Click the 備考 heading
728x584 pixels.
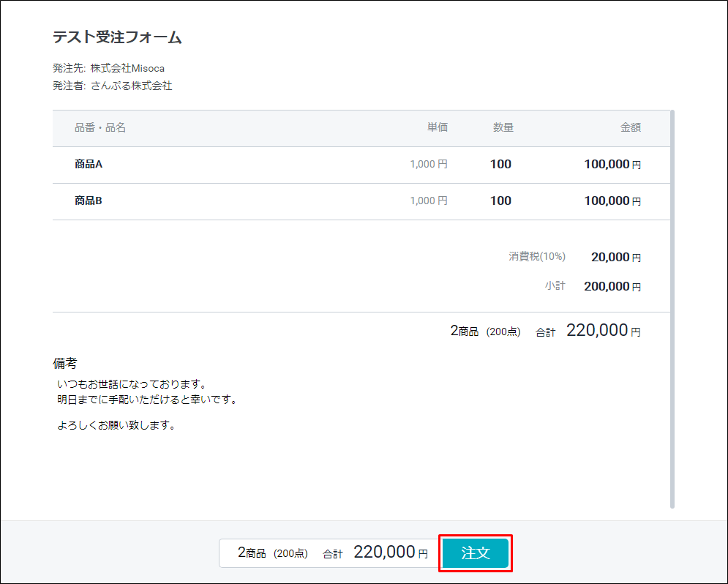pos(65,363)
